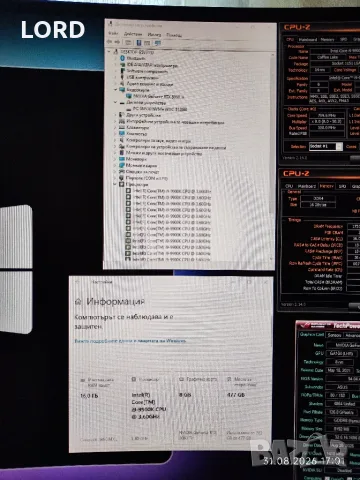This screenshot has width=360, height=480.
Task: Switch to CPU tab in lower CPU-Z window
Action: pyautogui.click(x=289, y=186)
